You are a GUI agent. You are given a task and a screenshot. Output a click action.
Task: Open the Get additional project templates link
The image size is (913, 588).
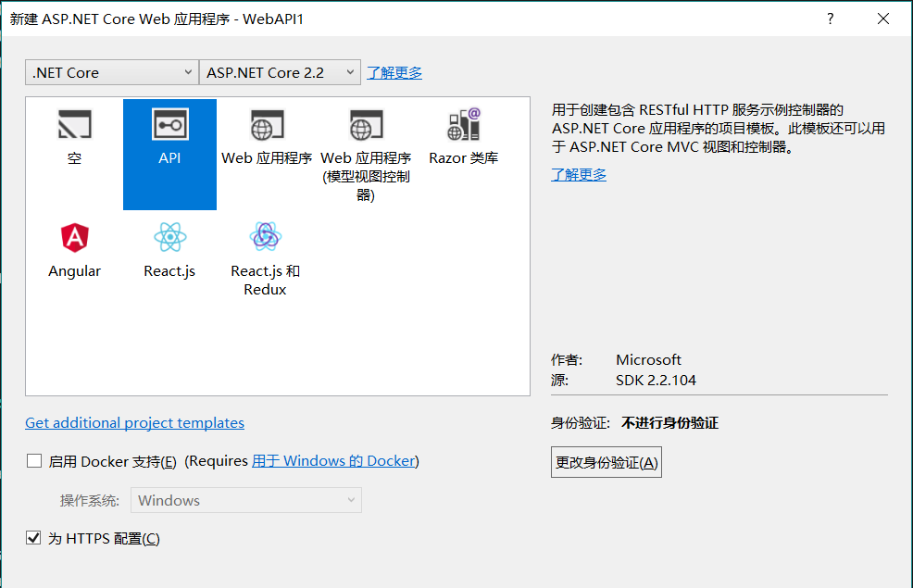(x=134, y=422)
